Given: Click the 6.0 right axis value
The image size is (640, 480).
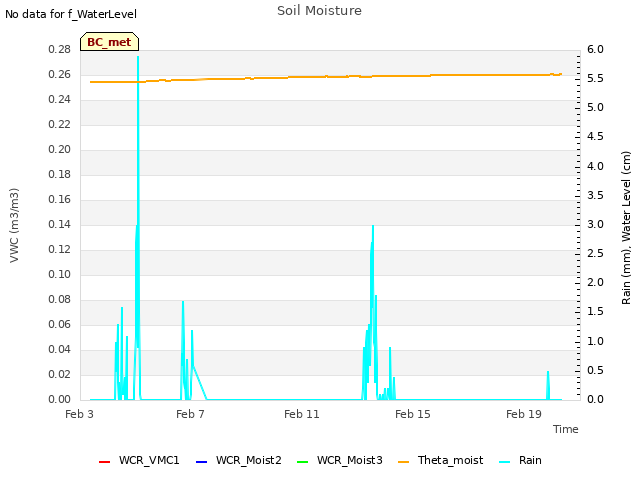Looking at the screenshot, I should click(595, 50).
